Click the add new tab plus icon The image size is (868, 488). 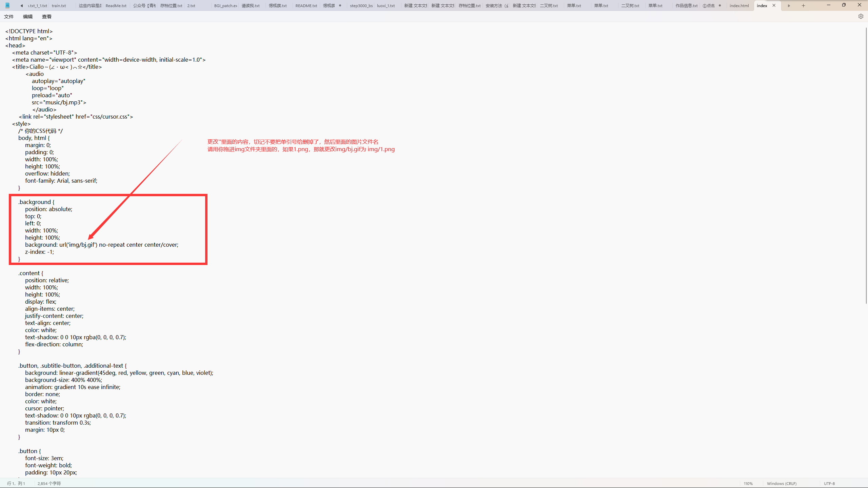coord(803,5)
